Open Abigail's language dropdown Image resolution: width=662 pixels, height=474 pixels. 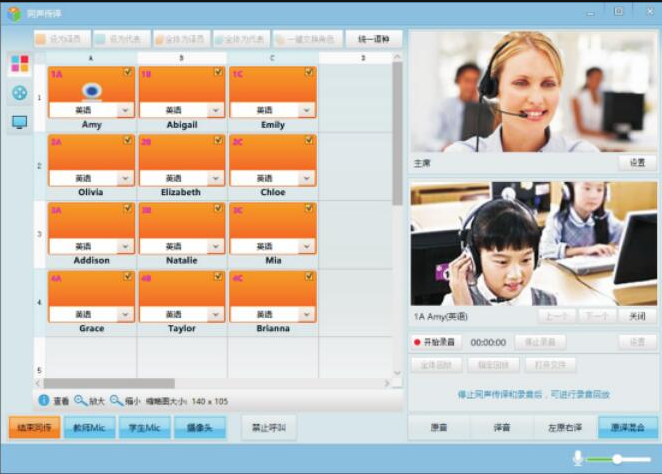(x=216, y=110)
